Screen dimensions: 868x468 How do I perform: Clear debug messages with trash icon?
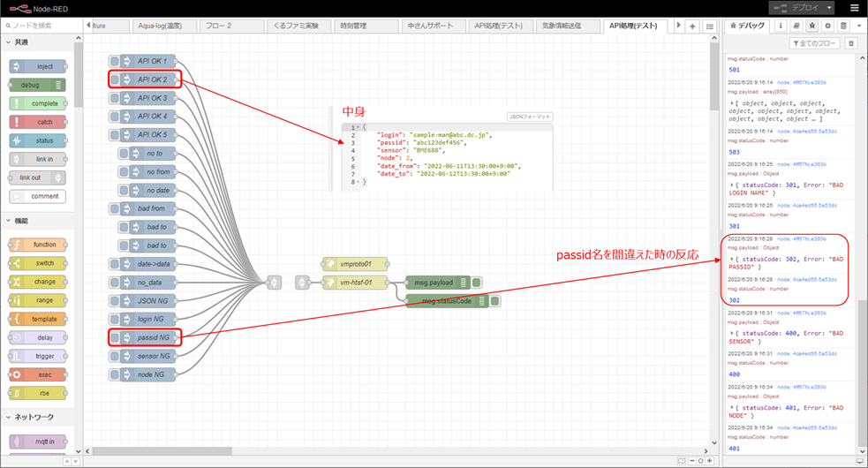[850, 42]
